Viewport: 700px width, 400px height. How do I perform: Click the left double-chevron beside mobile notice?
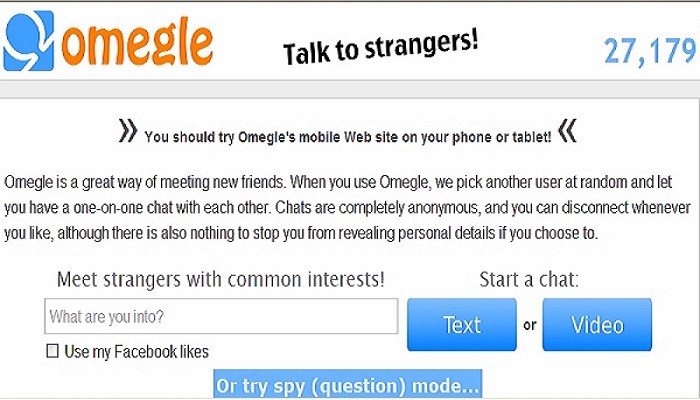pyautogui.click(x=127, y=131)
